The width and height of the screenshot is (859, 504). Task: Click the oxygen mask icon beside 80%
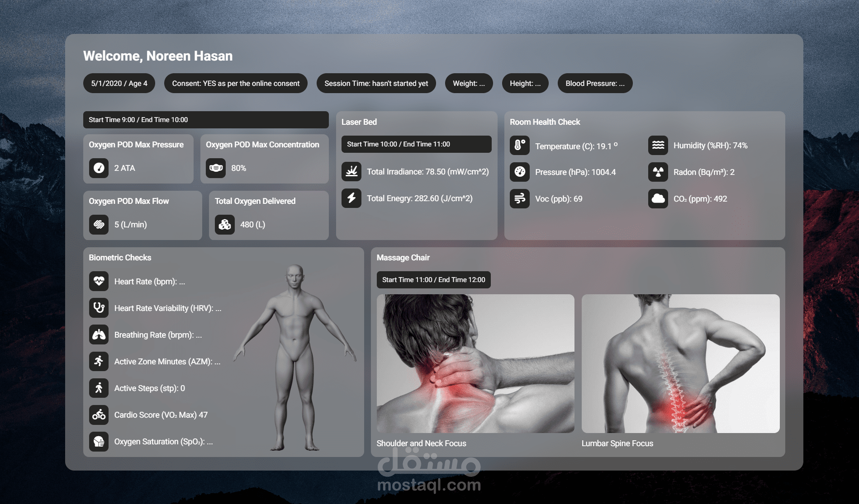point(216,168)
